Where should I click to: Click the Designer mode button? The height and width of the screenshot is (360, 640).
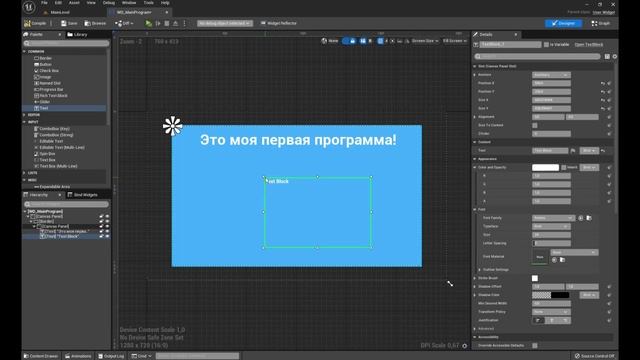pyautogui.click(x=563, y=24)
